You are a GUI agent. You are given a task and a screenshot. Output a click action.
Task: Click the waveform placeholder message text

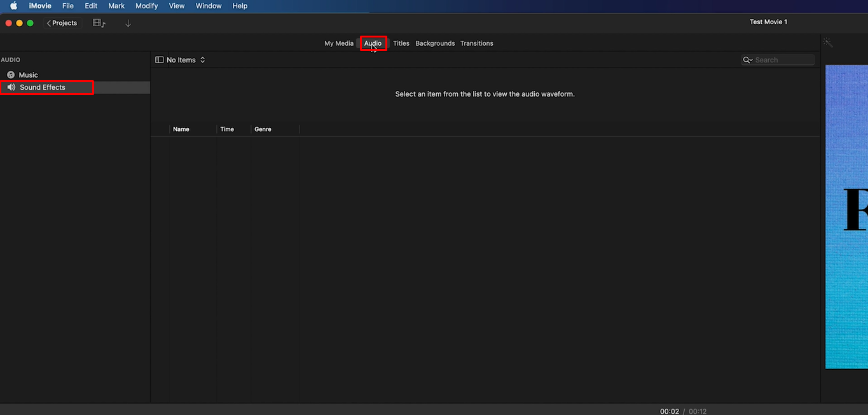(485, 94)
